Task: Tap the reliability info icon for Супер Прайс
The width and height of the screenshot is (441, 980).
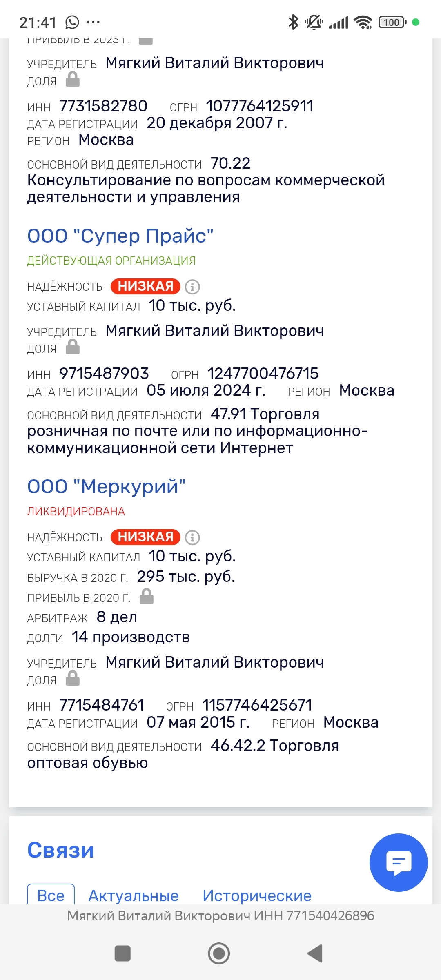Action: point(192,287)
